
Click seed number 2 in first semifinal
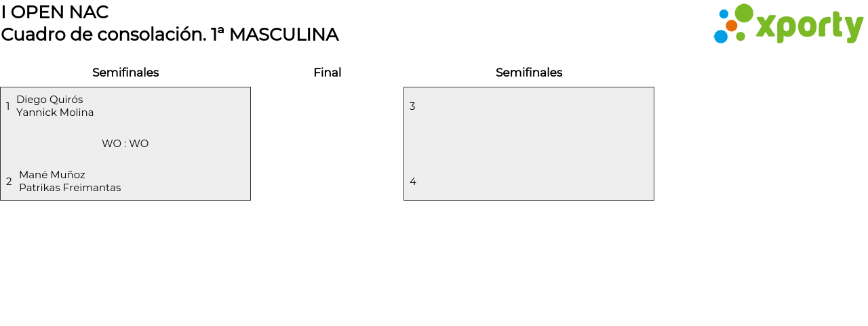click(9, 182)
